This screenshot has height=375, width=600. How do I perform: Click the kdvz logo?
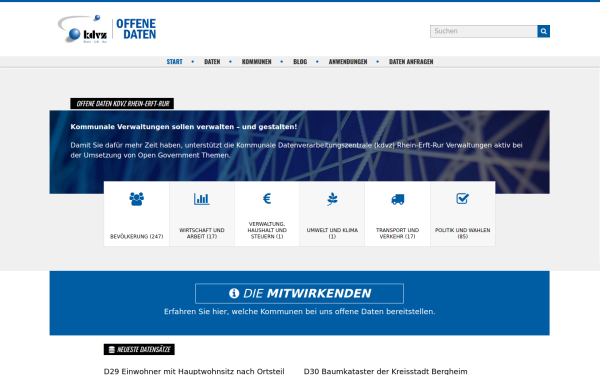[x=83, y=29]
